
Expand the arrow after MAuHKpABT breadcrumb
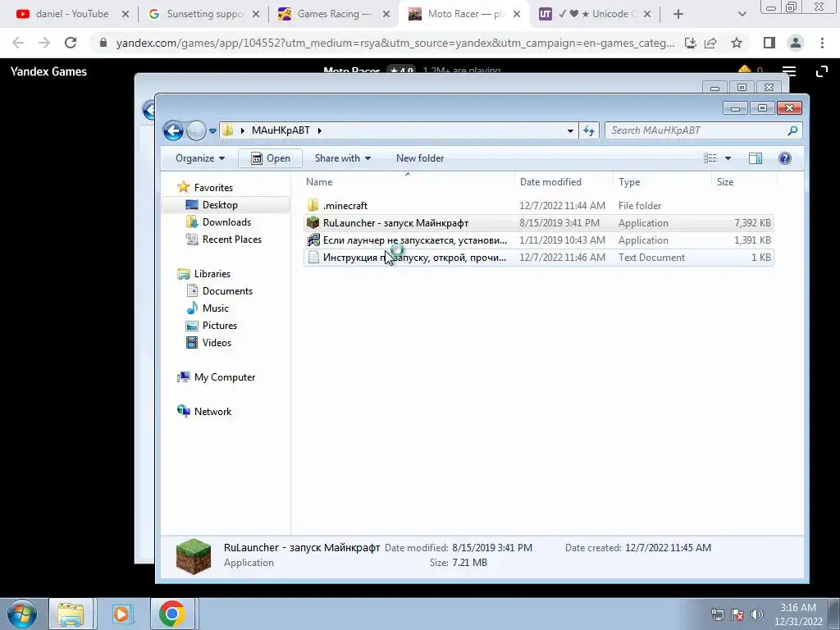320,130
